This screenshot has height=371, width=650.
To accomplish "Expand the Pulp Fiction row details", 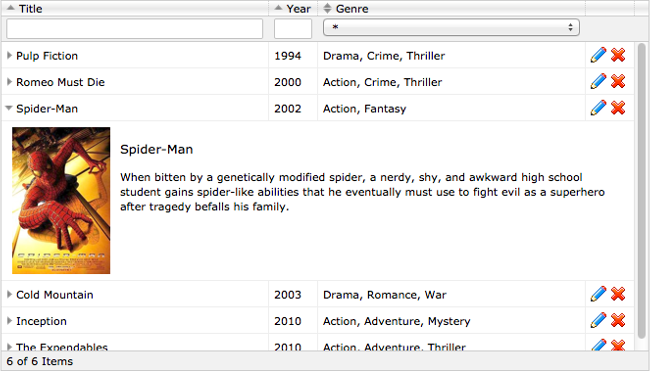I will point(9,56).
